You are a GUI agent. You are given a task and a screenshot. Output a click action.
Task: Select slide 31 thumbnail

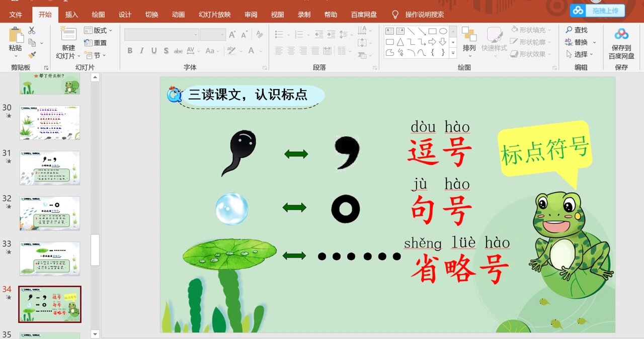tap(50, 167)
